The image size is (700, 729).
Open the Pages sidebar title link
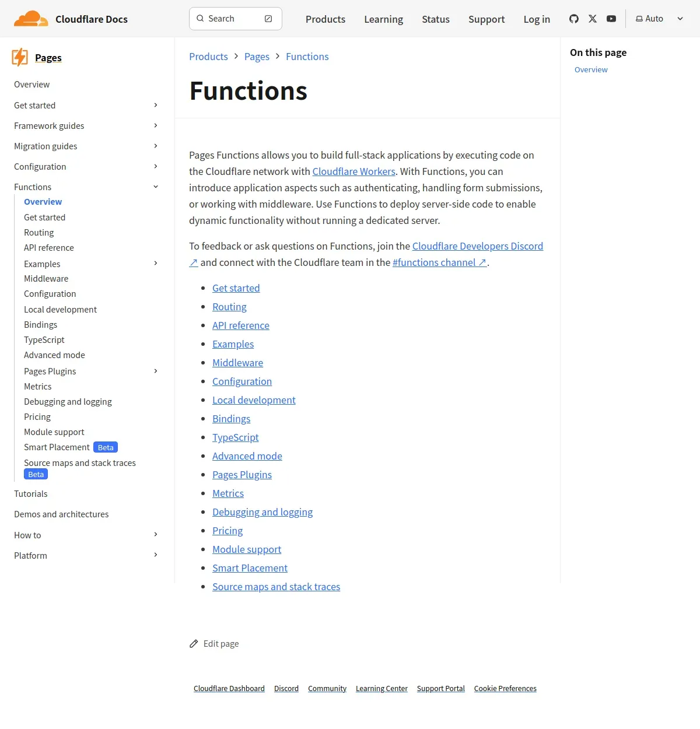click(x=48, y=58)
